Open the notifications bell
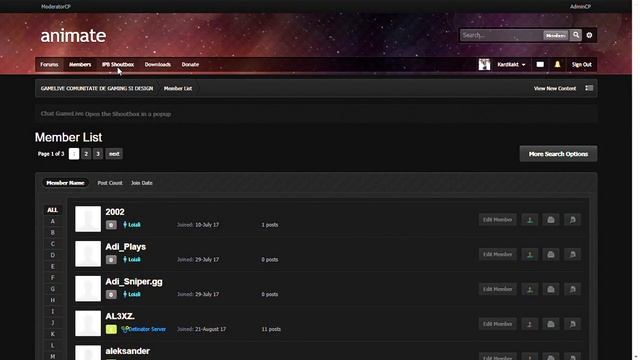Image resolution: width=640 pixels, height=360 pixels. 557,64
